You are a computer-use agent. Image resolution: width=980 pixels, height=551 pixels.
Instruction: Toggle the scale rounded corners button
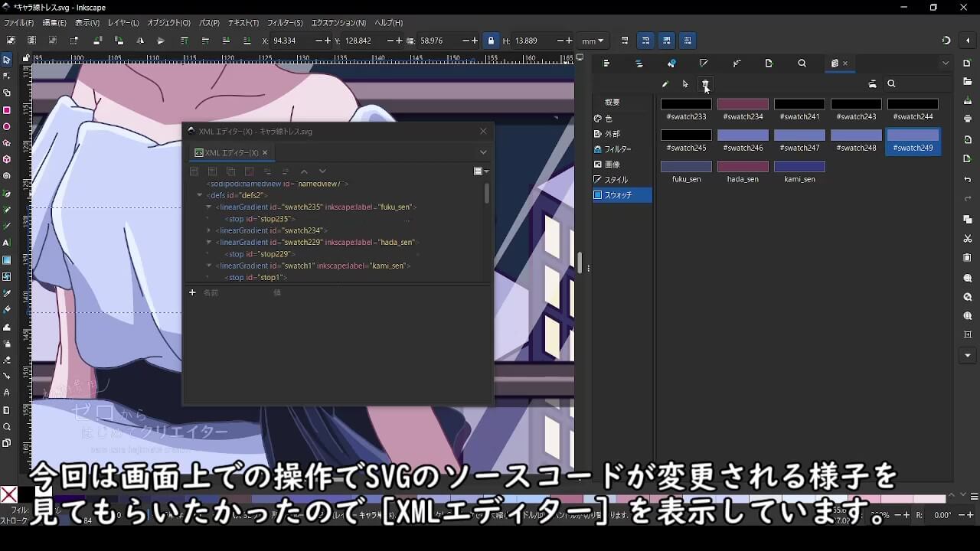pyautogui.click(x=645, y=41)
